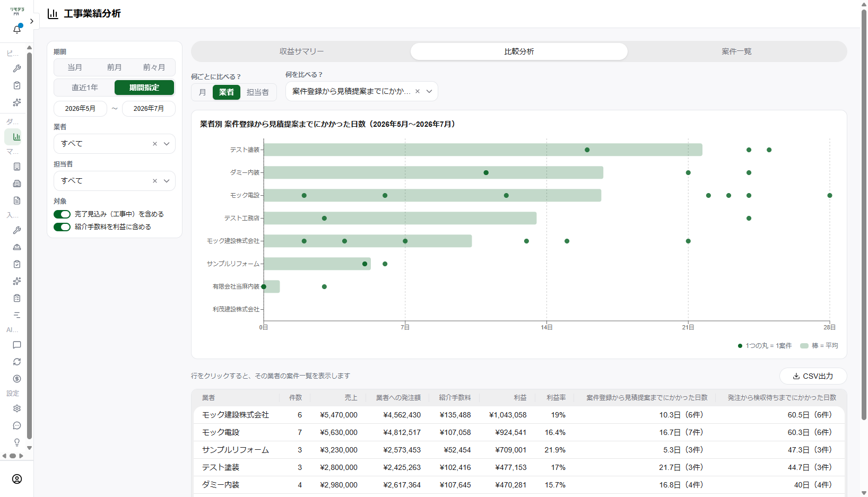
Task: Select the 当月 period option
Action: (x=75, y=67)
